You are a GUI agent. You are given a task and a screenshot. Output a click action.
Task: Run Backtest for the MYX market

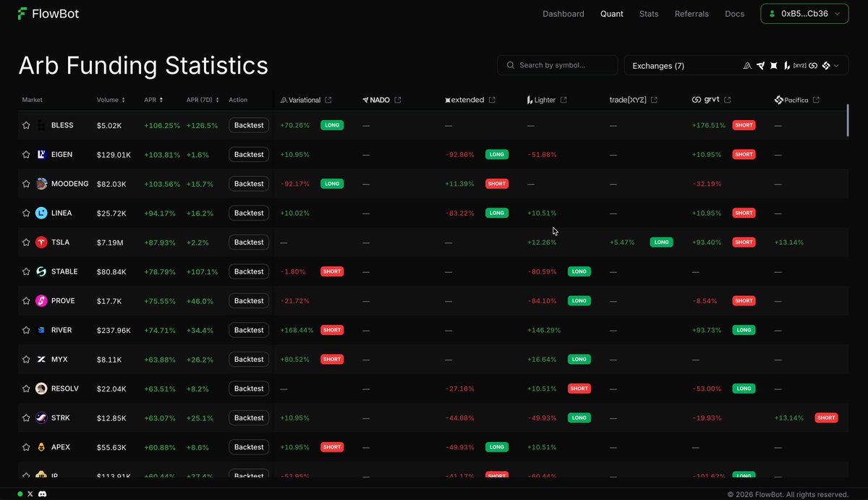coord(249,360)
